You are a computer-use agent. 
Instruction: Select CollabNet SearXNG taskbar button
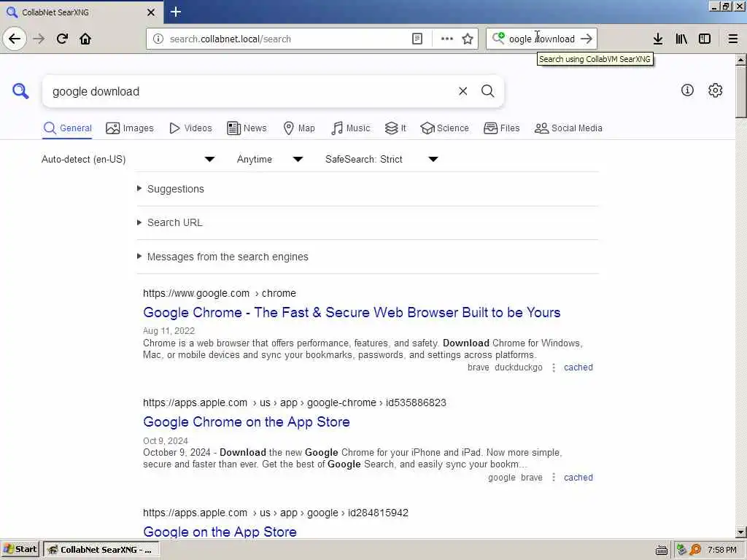point(101,550)
